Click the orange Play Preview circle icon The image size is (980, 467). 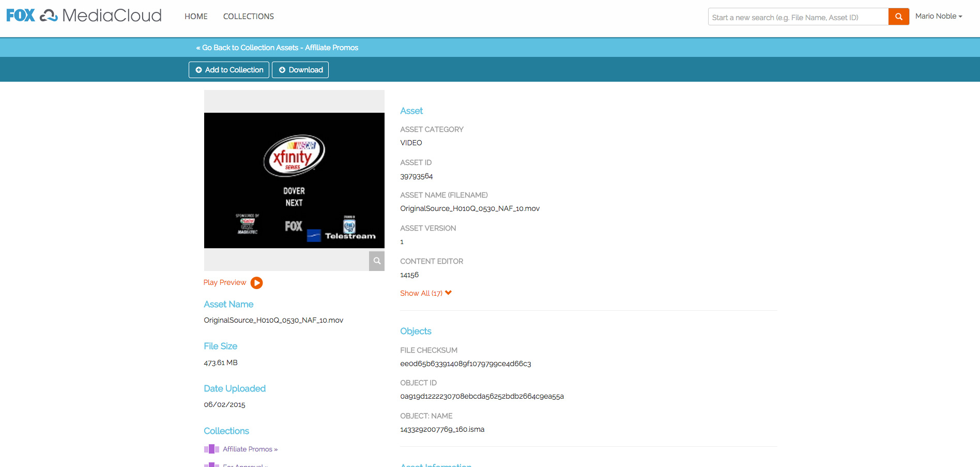pos(256,283)
